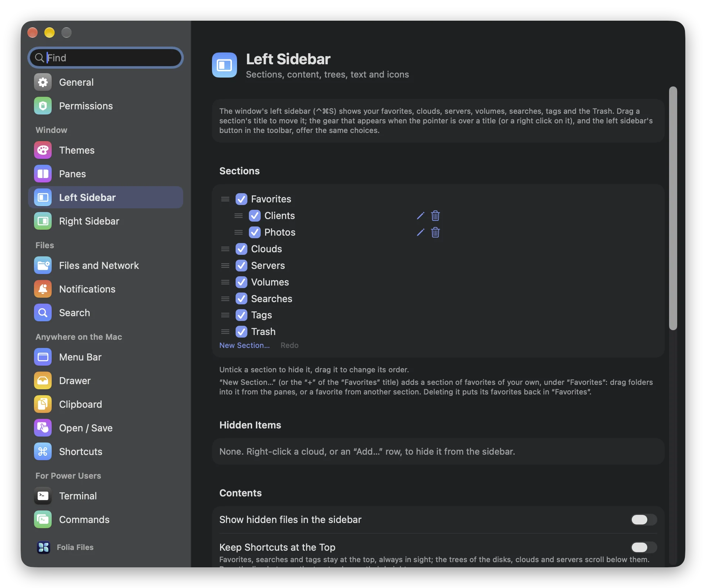Screen dimensions: 706x588
Task: Untick the Tags section checkbox
Action: (x=241, y=315)
